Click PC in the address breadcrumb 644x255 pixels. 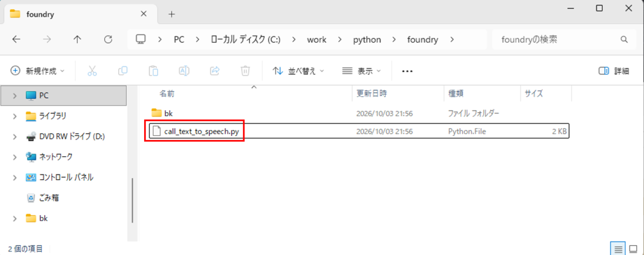pyautogui.click(x=179, y=40)
